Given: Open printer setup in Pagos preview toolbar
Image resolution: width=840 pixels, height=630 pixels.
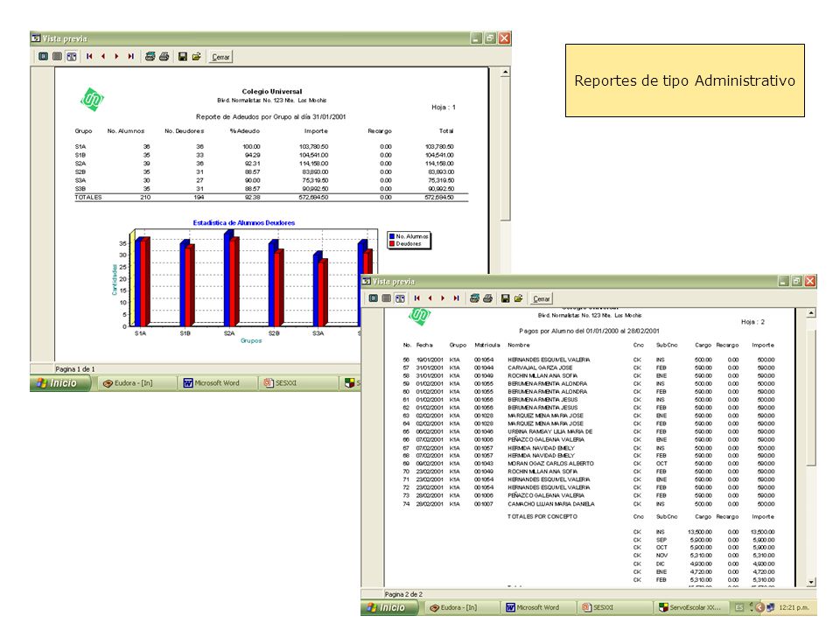Looking at the screenshot, I should click(474, 298).
